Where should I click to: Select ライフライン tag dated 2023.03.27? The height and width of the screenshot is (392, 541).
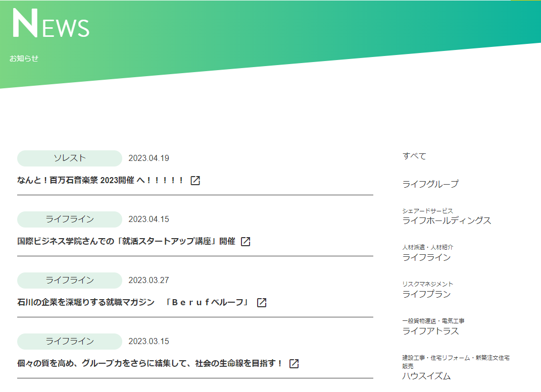[70, 280]
